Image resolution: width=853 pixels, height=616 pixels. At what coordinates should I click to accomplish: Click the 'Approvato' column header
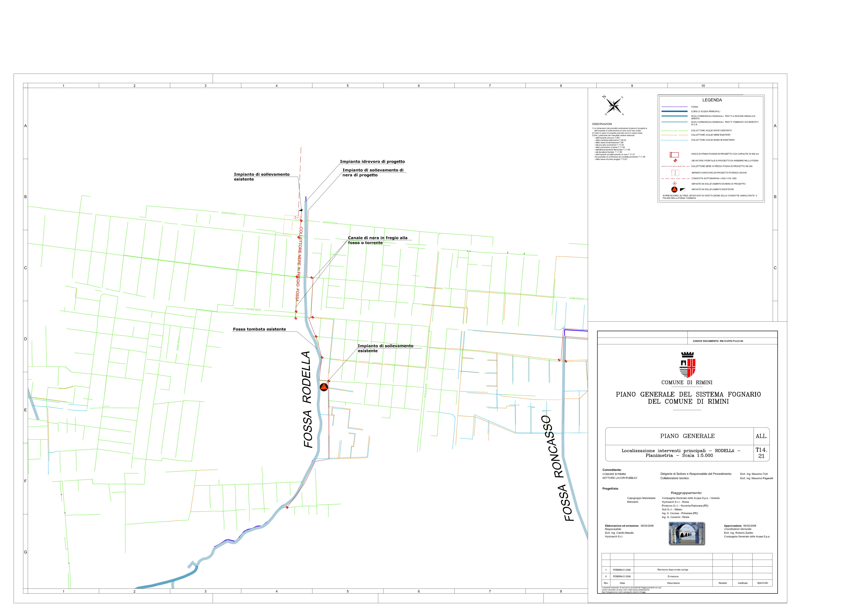tap(762, 583)
